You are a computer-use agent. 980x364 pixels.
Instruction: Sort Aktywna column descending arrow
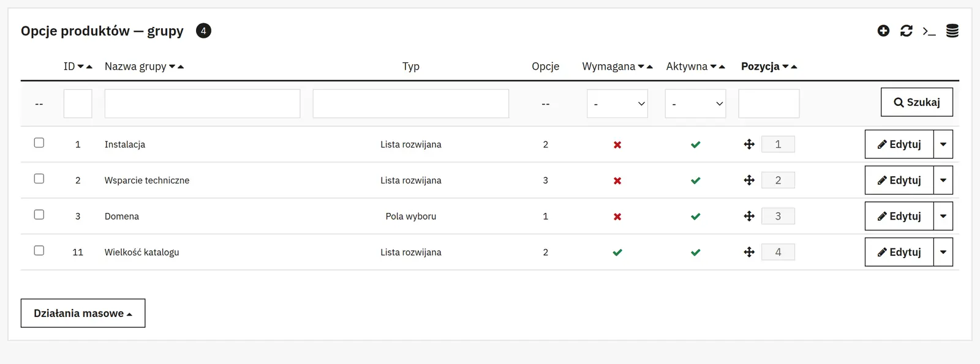(x=714, y=67)
